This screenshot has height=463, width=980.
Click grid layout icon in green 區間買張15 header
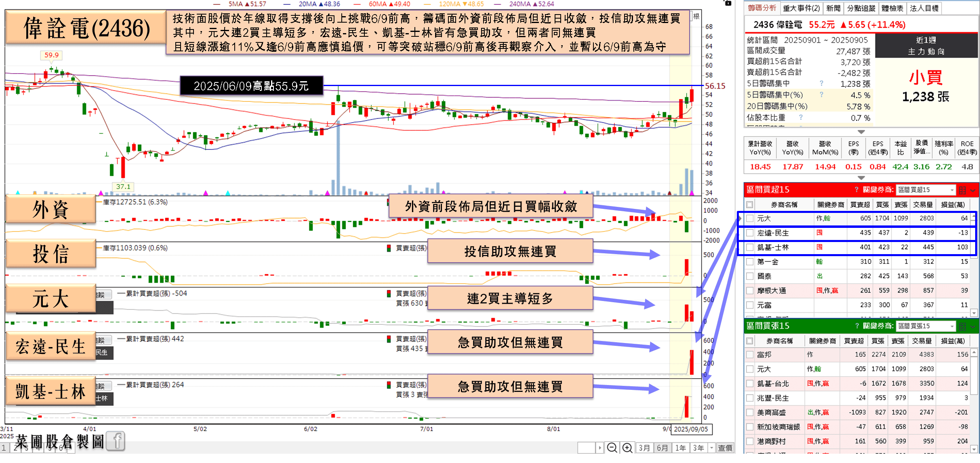coord(963,326)
